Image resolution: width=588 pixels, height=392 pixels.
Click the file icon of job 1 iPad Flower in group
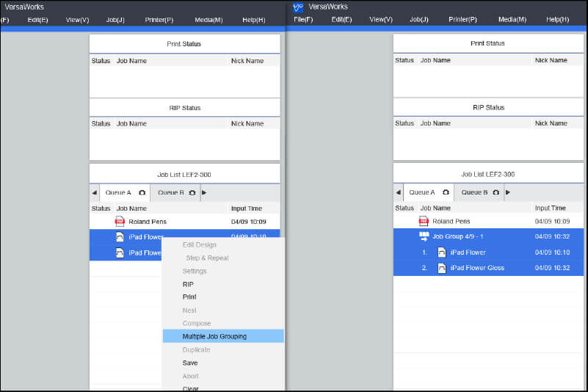[x=442, y=253]
